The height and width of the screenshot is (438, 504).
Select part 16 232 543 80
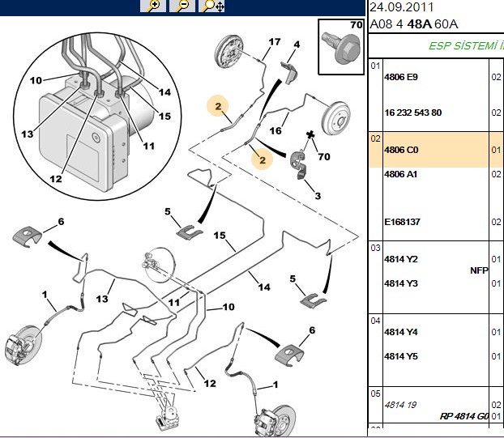[413, 113]
